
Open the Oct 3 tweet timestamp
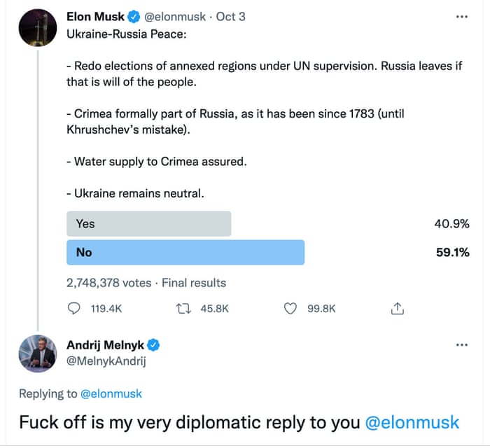231,16
